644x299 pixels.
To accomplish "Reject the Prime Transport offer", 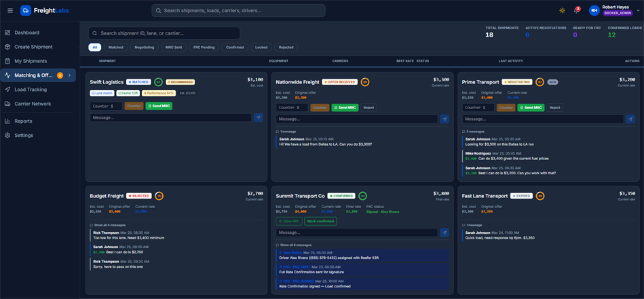I will [555, 107].
